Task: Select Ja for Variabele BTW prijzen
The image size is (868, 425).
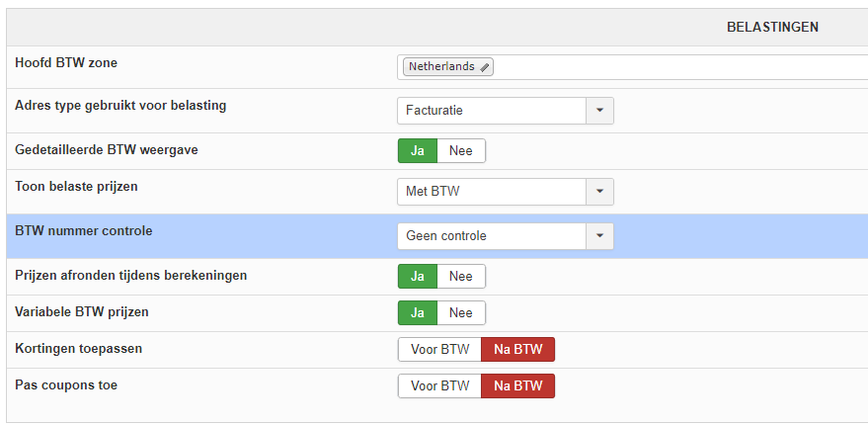Action: coord(417,312)
